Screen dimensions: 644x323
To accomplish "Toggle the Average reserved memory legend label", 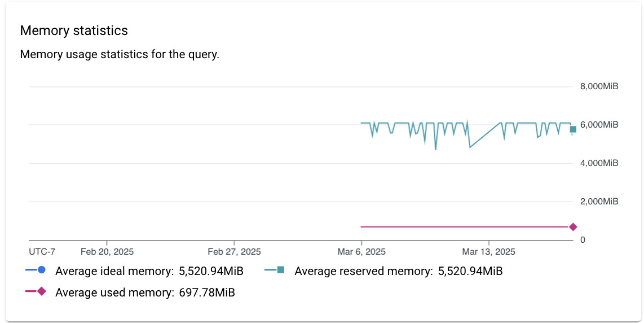I will click(x=363, y=271).
